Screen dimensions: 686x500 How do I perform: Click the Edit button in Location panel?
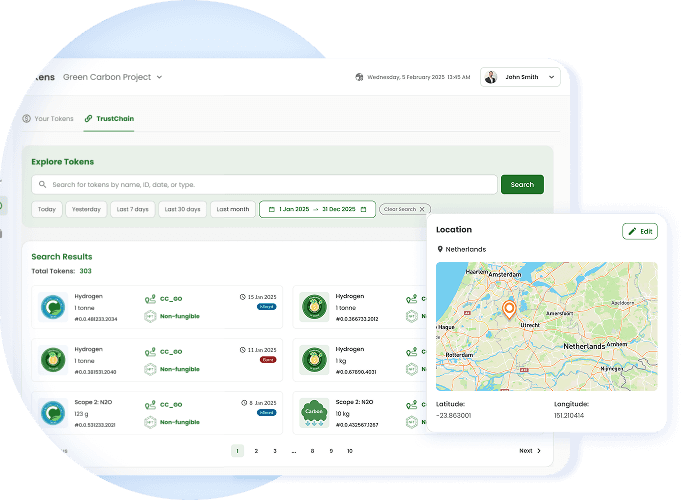tap(640, 231)
